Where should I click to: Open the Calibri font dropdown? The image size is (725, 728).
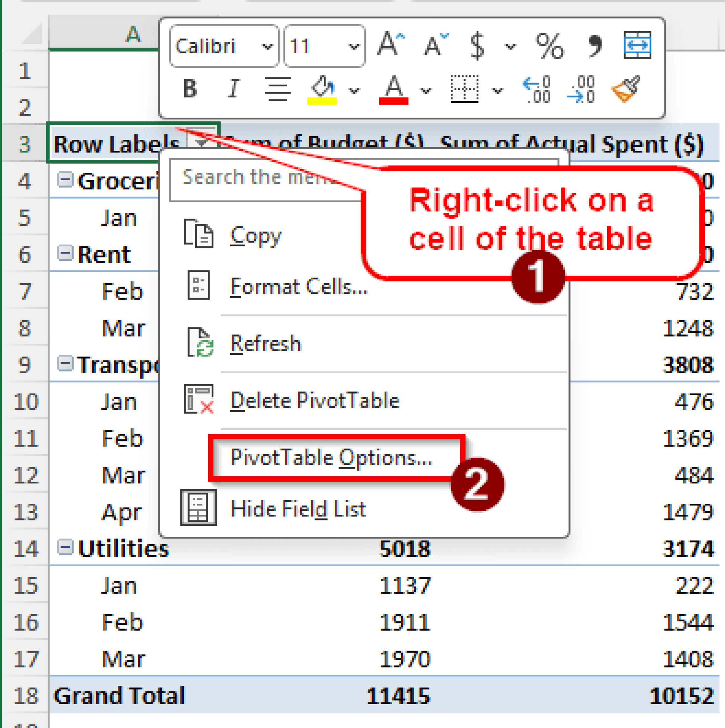[268, 46]
